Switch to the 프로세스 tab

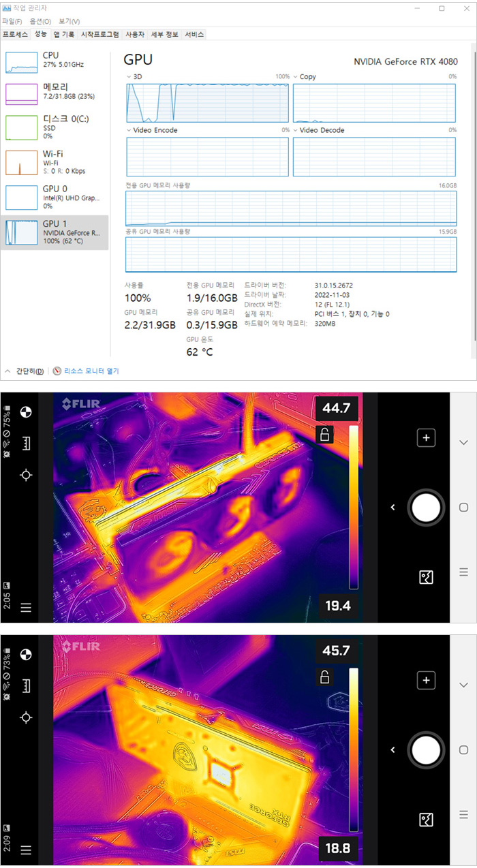click(x=15, y=34)
